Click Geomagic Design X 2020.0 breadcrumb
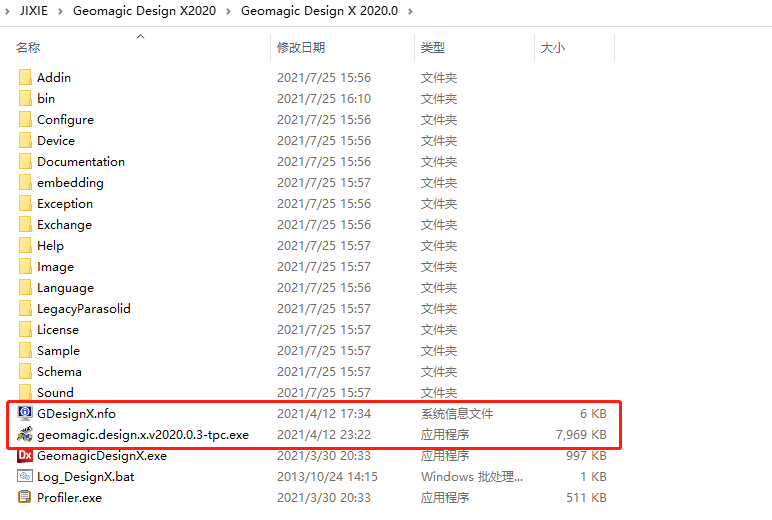772x520 pixels. tap(319, 11)
